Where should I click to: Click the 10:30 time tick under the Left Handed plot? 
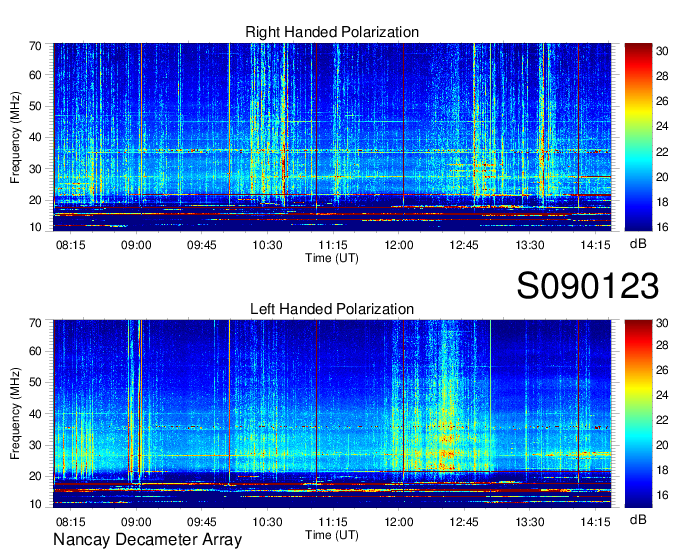pyautogui.click(x=267, y=522)
